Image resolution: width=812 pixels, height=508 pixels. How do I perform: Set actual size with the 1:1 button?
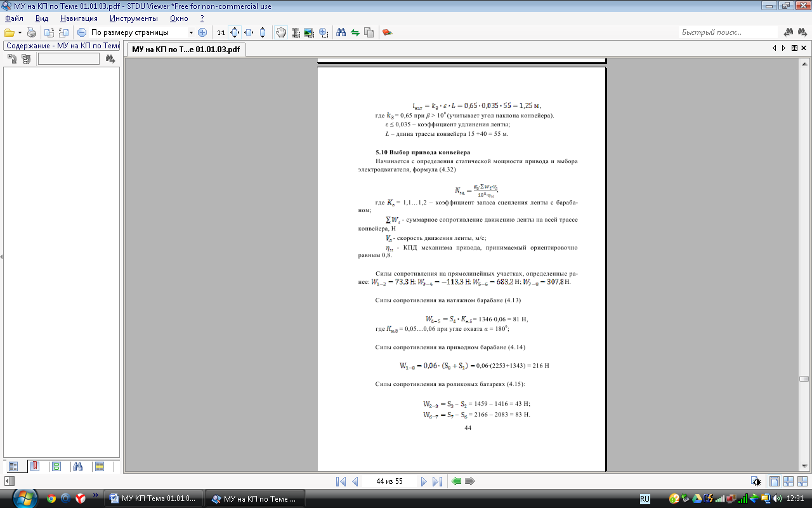pos(220,32)
